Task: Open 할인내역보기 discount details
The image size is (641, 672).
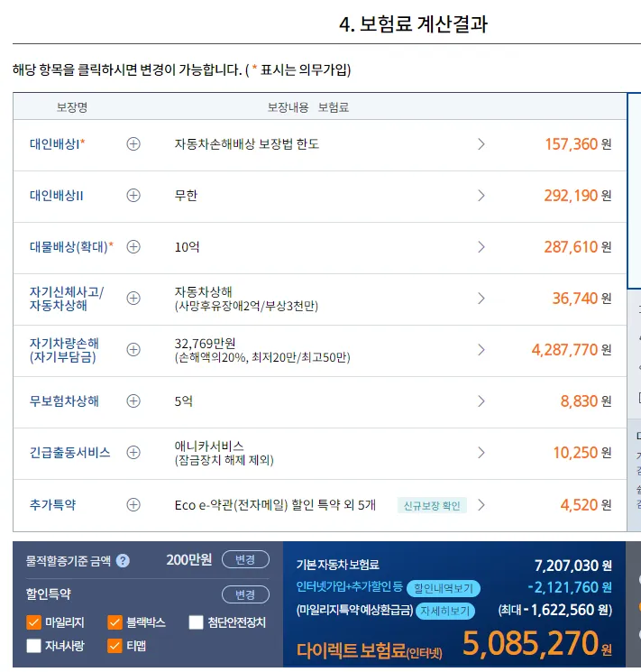Action: 444,588
